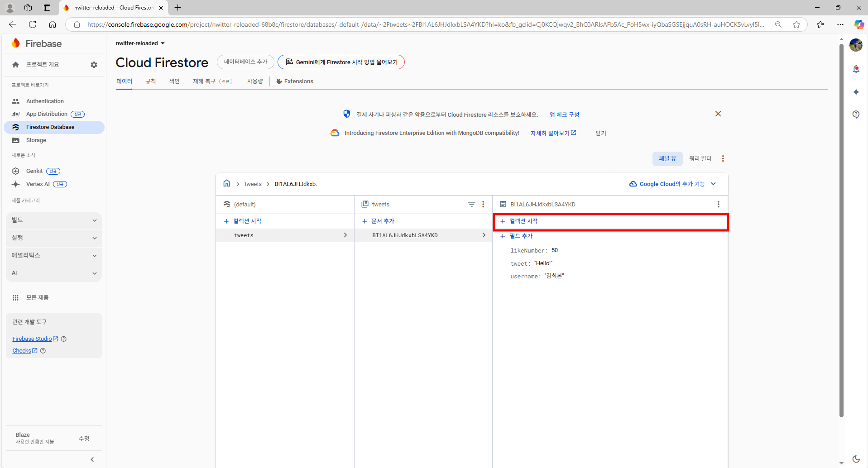
Task: Click the filter icon in tweets column
Action: tap(471, 204)
